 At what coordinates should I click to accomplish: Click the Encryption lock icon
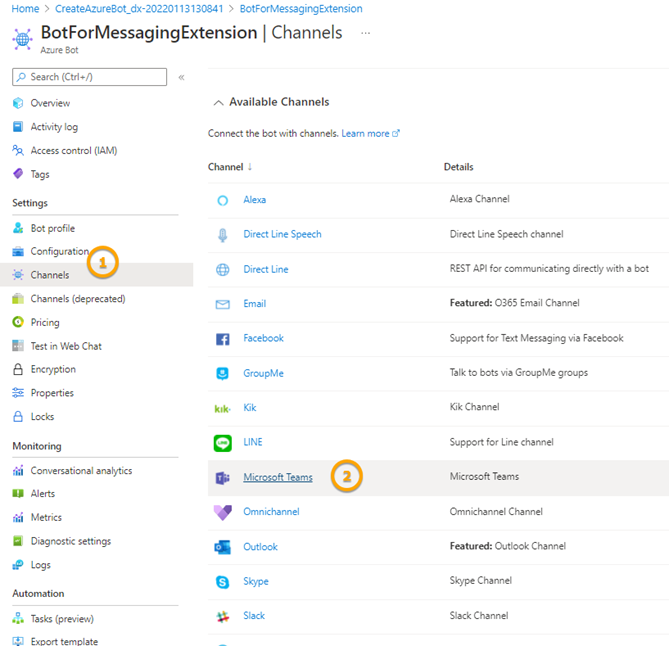[x=18, y=369]
